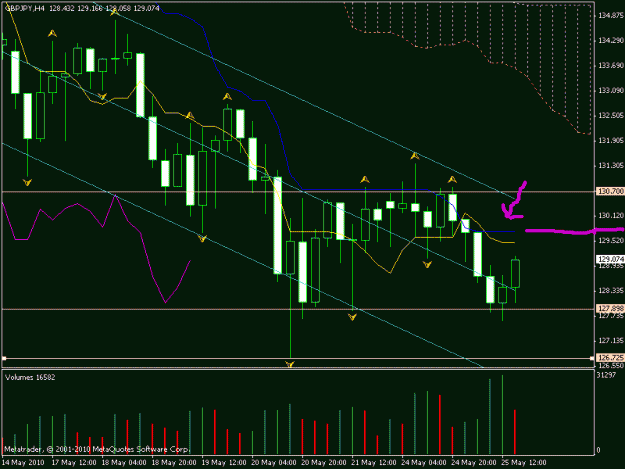Select the latest bullish candle at 129.074
This screenshot has width=625, height=469.
pos(515,273)
